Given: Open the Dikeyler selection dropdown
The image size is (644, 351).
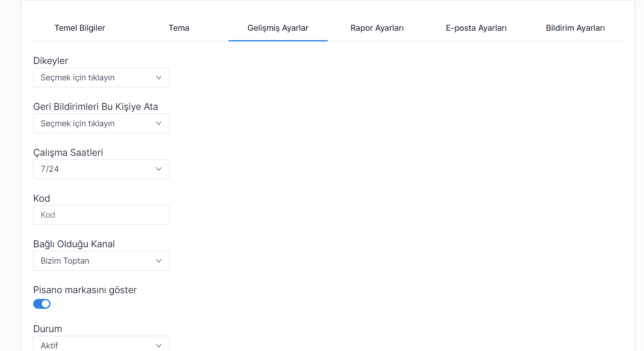Looking at the screenshot, I should 94,78.
